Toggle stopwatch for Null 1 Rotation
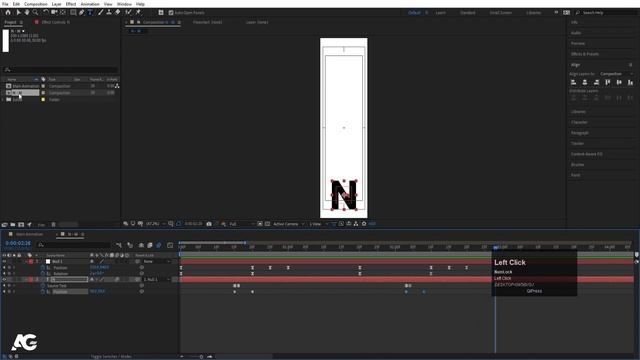 (x=43, y=273)
